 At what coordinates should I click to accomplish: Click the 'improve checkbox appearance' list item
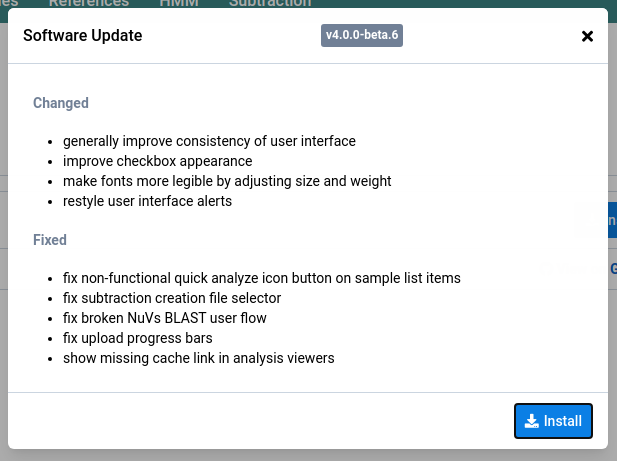coord(157,161)
